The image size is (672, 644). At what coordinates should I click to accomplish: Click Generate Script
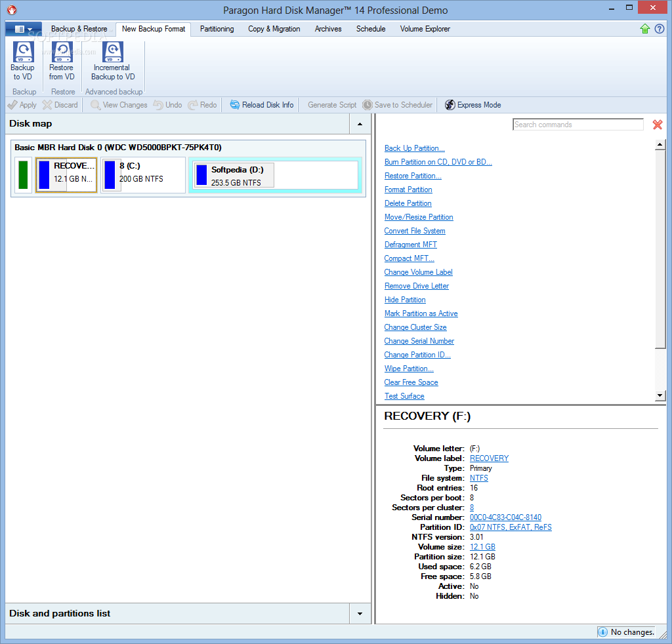[x=332, y=105]
